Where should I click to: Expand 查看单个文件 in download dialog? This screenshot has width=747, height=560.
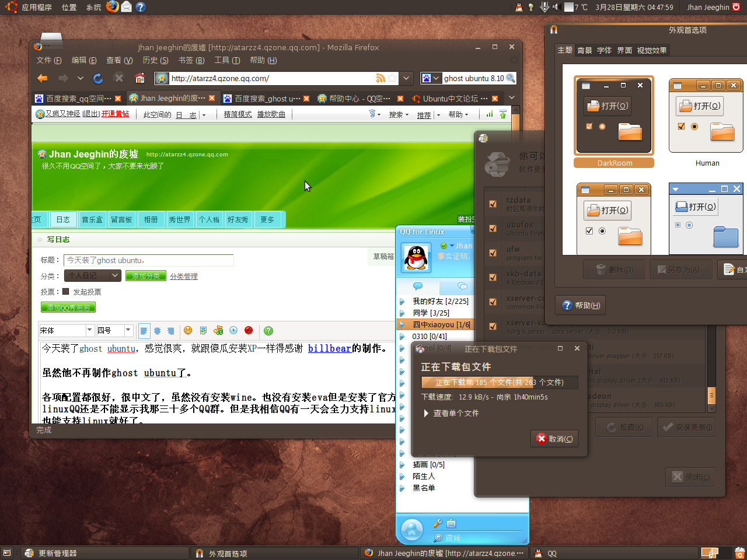tap(427, 413)
